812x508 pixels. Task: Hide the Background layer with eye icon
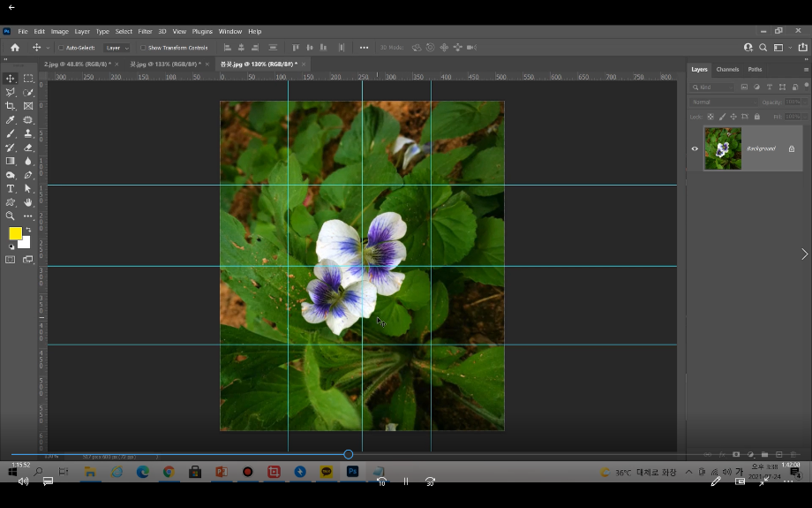[x=695, y=148]
